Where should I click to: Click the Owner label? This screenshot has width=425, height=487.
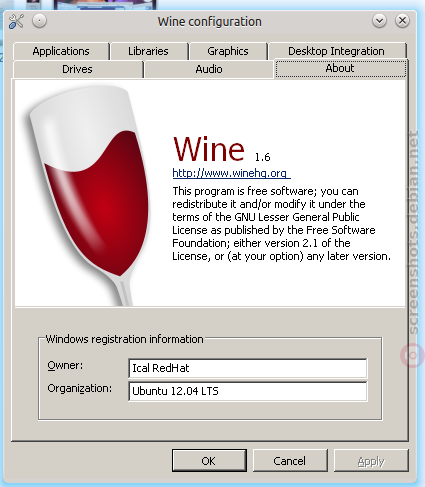65,365
